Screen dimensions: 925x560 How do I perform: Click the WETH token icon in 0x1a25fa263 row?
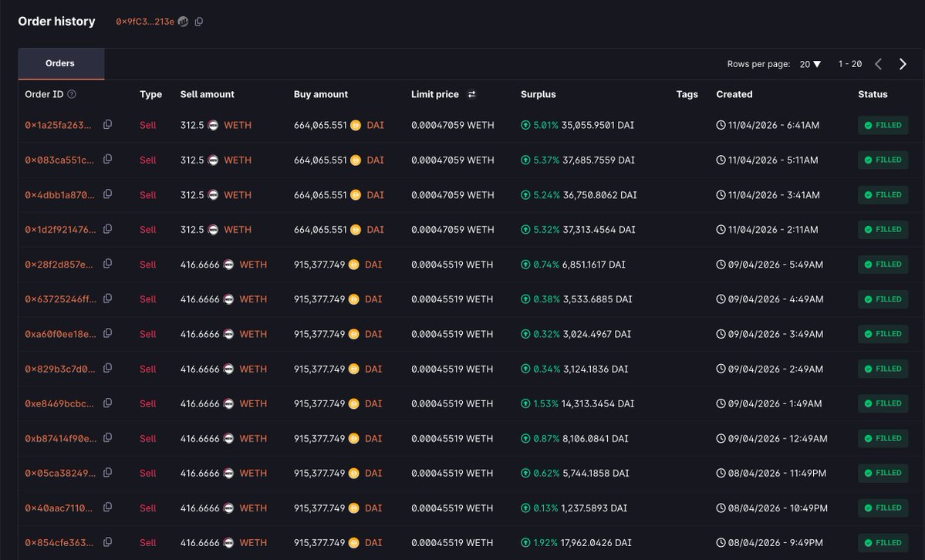213,126
